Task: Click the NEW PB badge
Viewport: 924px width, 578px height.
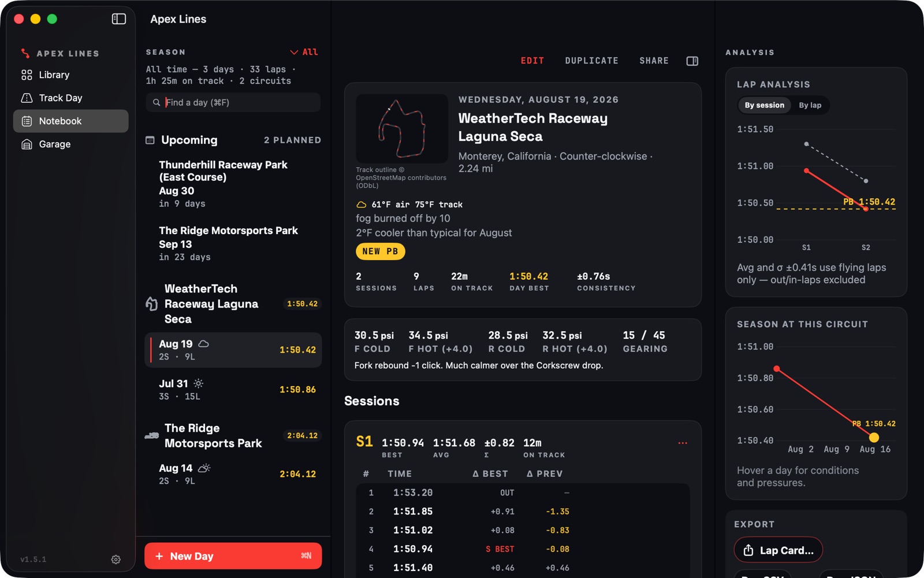Action: tap(380, 251)
